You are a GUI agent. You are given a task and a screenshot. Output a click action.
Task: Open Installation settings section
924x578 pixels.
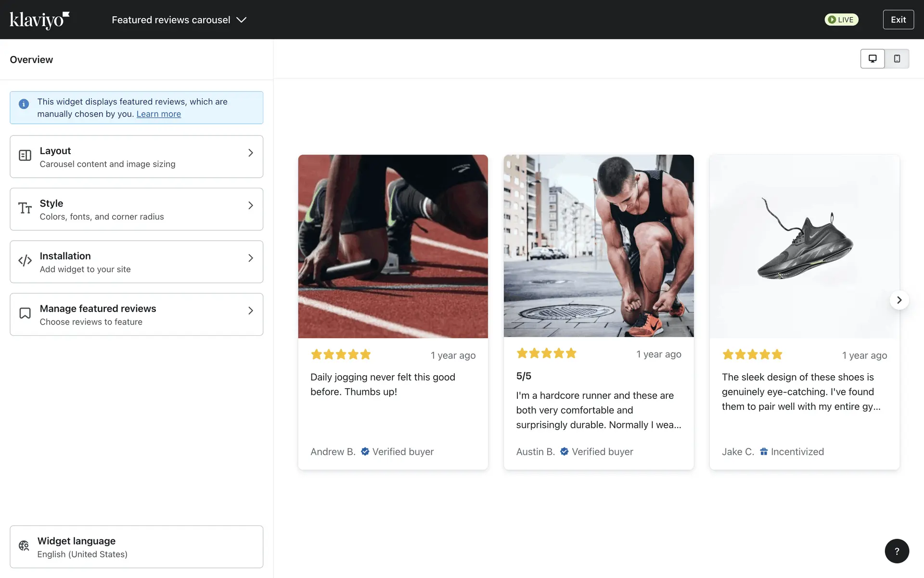(x=136, y=262)
